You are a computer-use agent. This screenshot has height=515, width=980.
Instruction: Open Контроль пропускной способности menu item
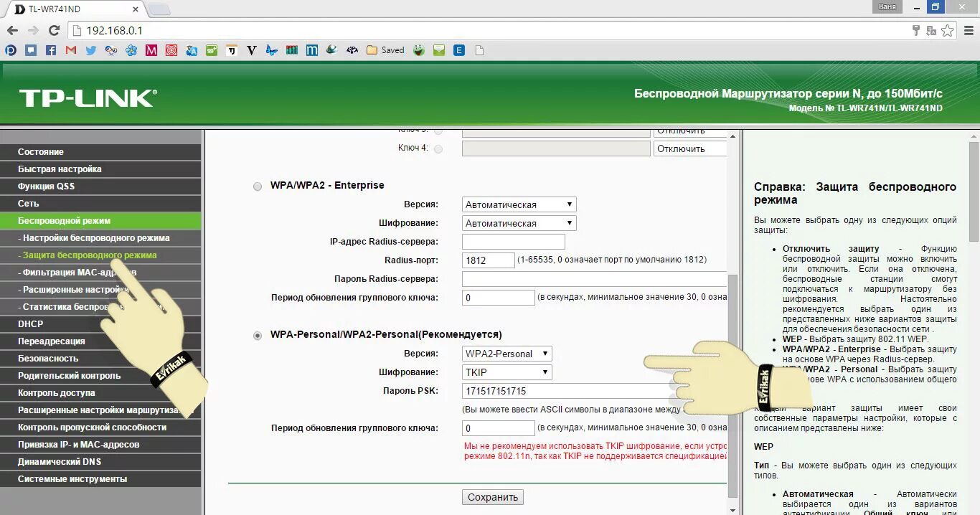pyautogui.click(x=100, y=427)
